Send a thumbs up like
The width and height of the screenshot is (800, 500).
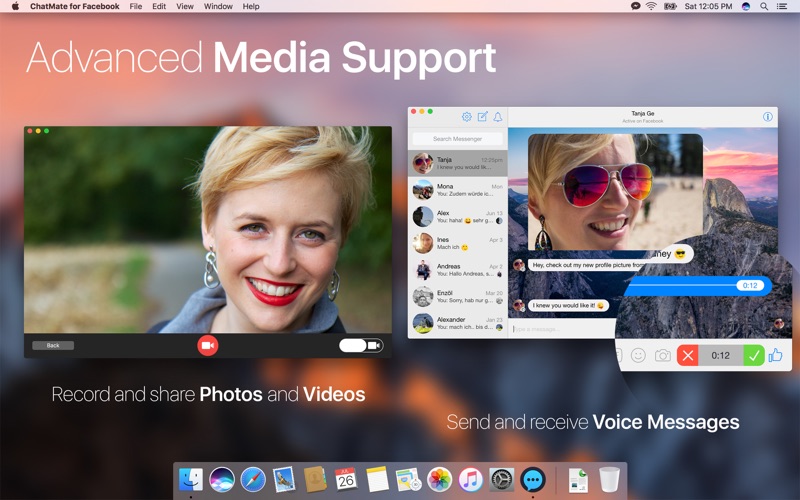pos(776,355)
